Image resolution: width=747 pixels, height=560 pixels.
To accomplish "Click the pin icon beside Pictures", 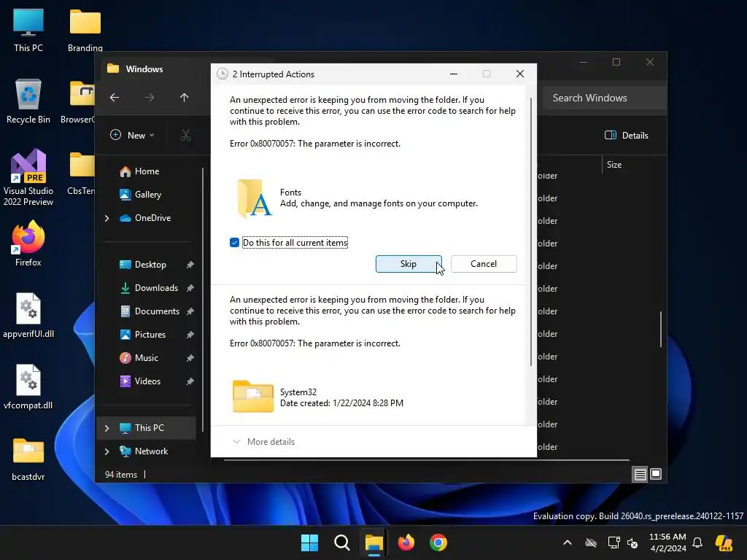I will click(x=190, y=335).
